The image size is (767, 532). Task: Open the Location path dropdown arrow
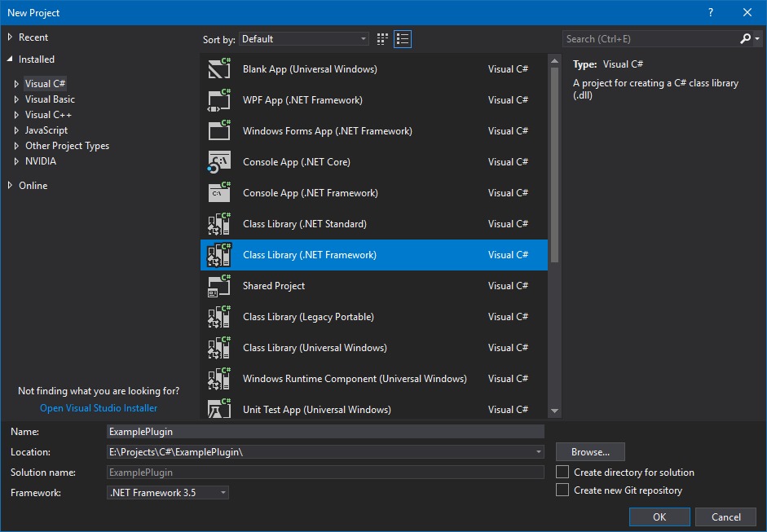click(538, 452)
